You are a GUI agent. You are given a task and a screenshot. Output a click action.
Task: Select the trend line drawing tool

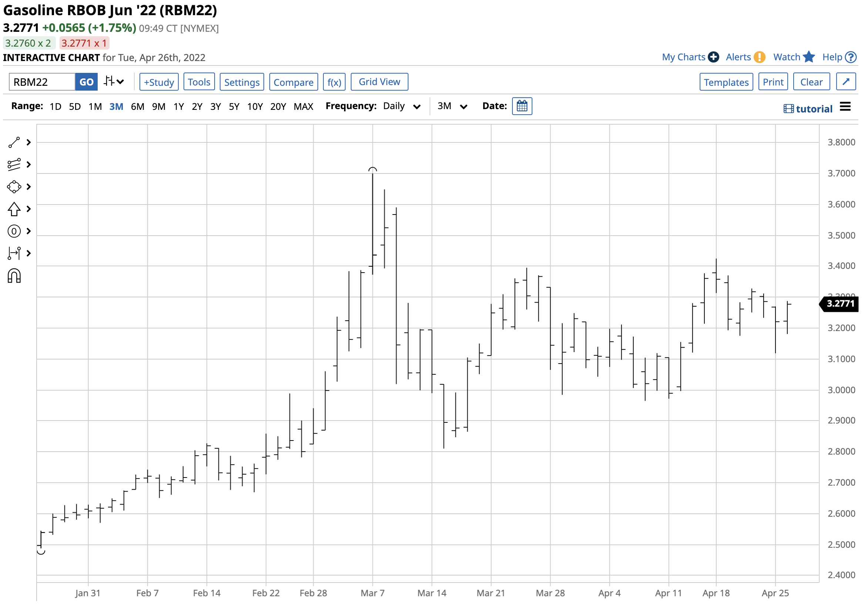point(14,143)
